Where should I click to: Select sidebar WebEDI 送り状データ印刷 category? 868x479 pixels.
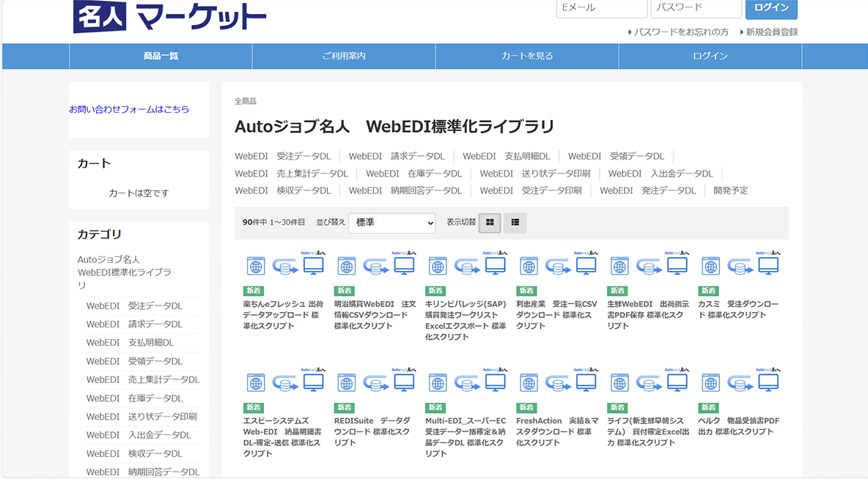pyautogui.click(x=141, y=417)
